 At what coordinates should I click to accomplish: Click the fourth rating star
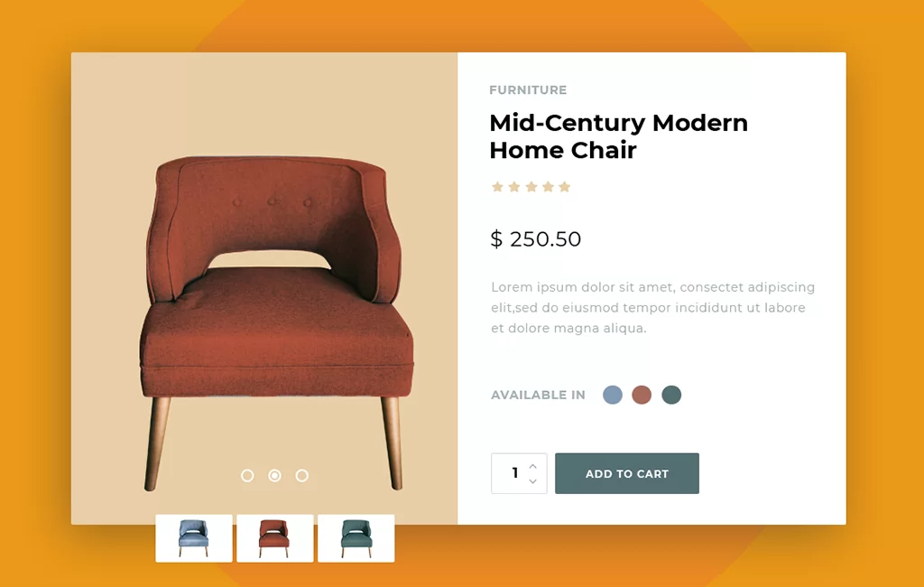548,187
